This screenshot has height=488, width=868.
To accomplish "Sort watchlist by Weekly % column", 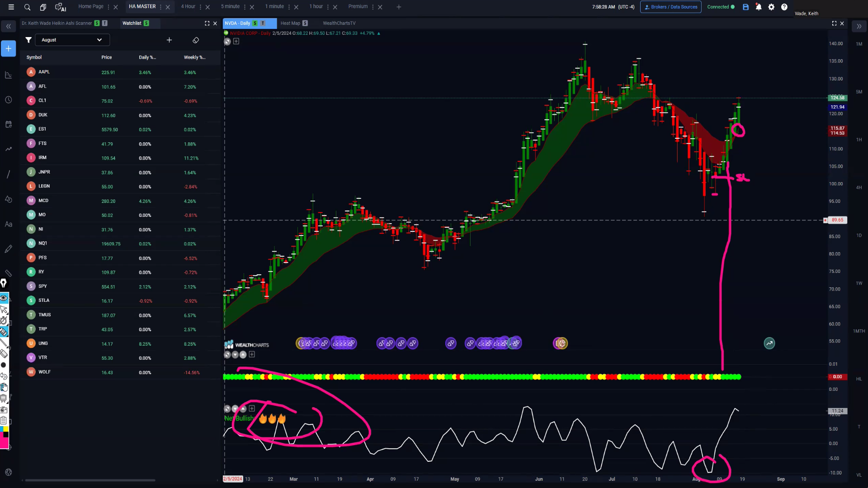I will [x=194, y=57].
